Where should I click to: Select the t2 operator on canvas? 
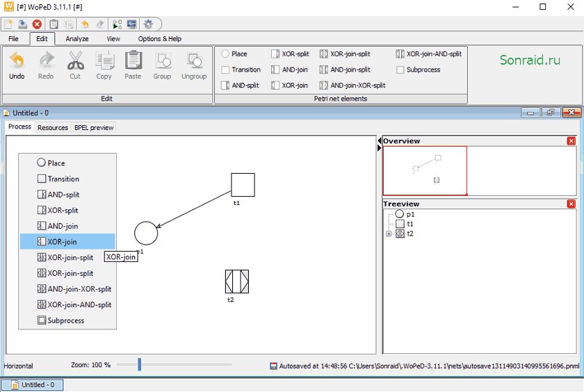(237, 281)
